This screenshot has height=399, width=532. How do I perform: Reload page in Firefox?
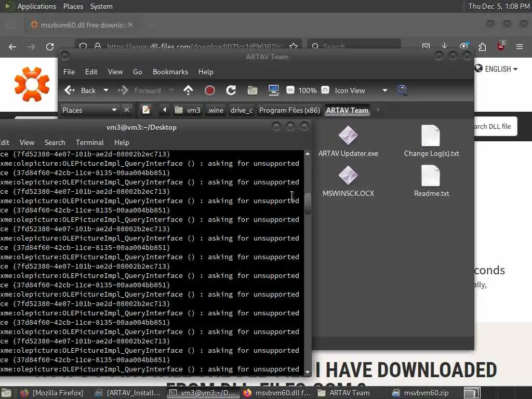coord(50,47)
